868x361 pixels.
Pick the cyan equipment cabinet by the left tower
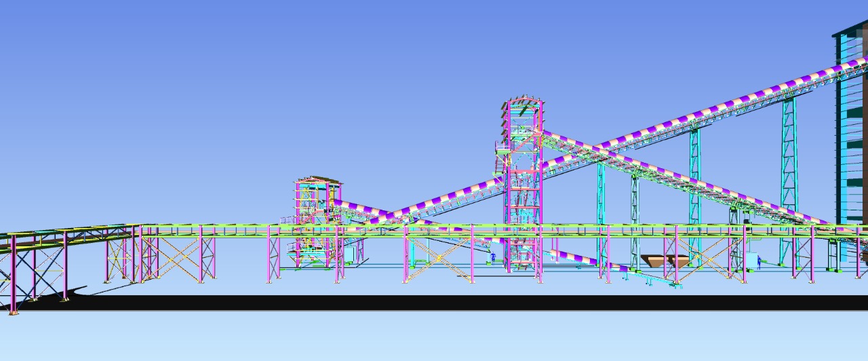tap(351, 255)
